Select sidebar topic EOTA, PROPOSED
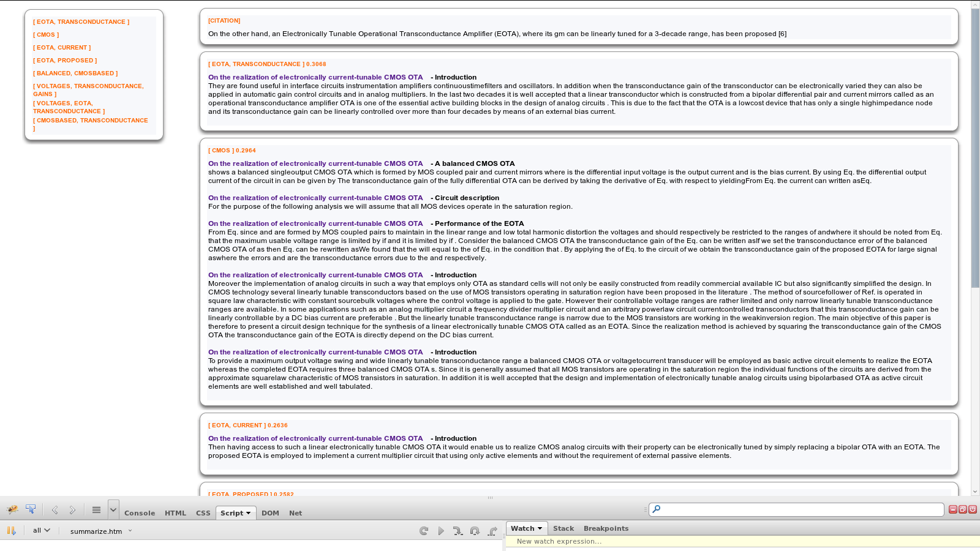980x551 pixels. 65,61
